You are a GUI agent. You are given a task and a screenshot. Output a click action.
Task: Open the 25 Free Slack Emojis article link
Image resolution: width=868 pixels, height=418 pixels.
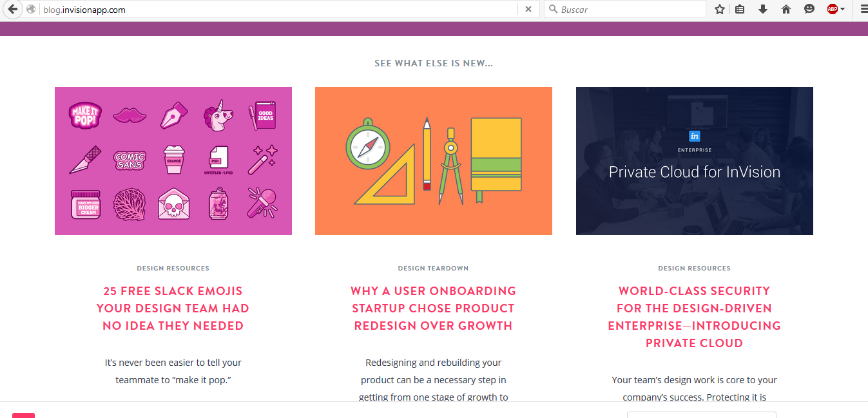tap(173, 309)
